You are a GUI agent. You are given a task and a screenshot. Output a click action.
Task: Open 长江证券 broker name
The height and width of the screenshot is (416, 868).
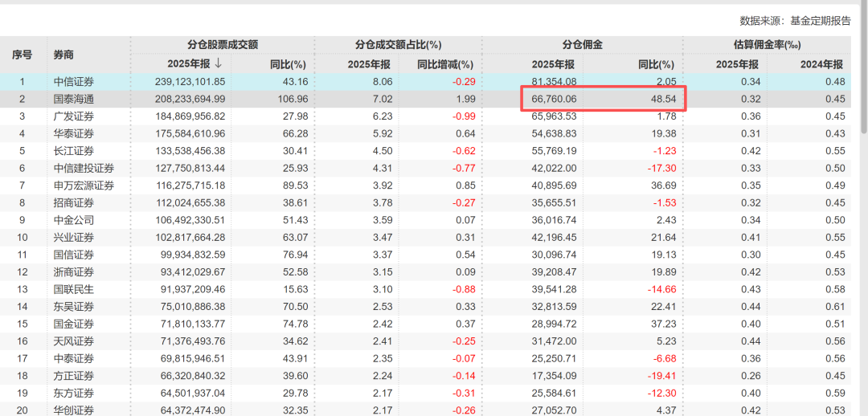click(x=74, y=151)
